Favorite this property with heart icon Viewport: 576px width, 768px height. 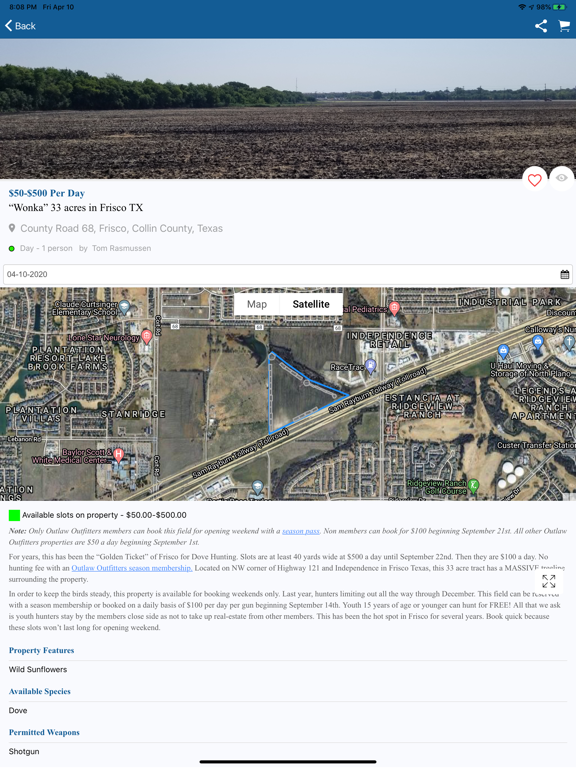(534, 180)
